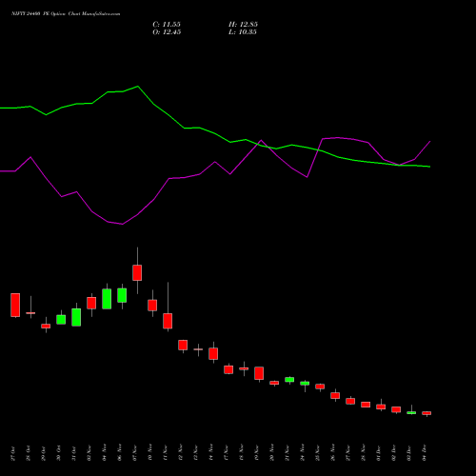
Task: Select the green candle above 21 Nov
Action: pyautogui.click(x=289, y=380)
